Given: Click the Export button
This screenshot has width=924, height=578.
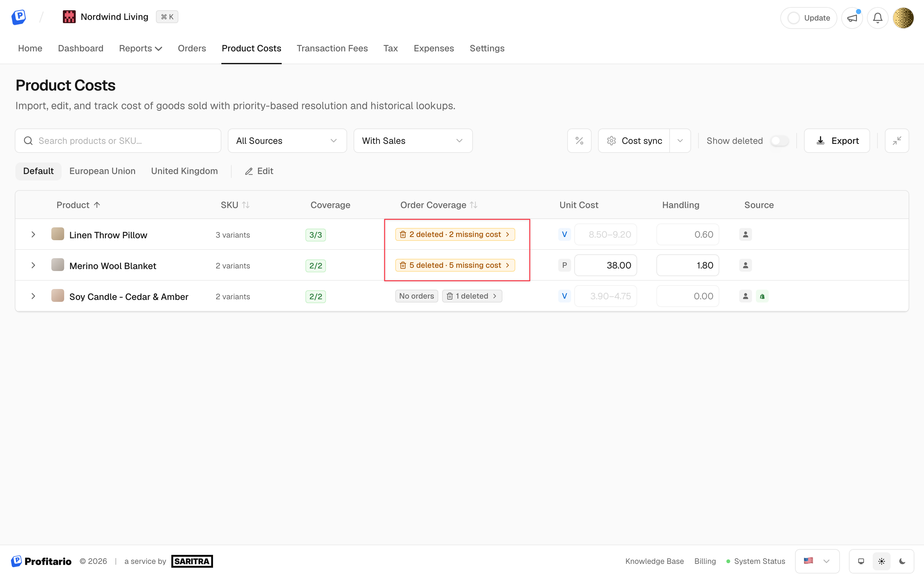Looking at the screenshot, I should click(x=837, y=141).
